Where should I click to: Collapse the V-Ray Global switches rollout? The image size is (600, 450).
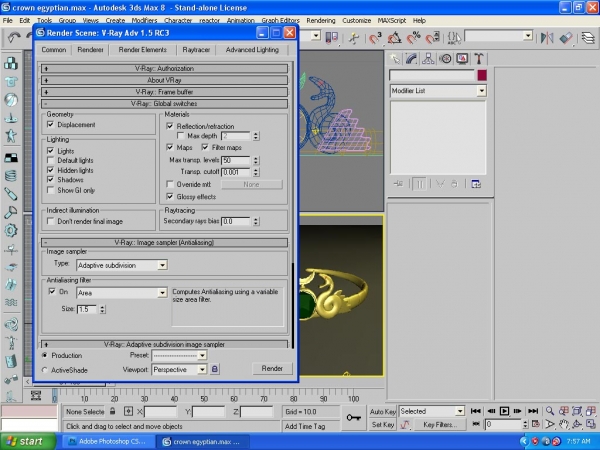(x=165, y=104)
